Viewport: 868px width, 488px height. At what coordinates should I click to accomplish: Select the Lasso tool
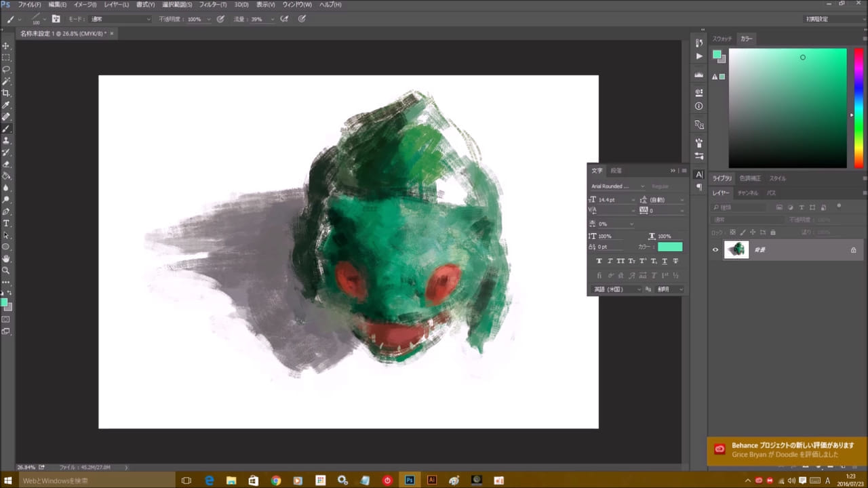coord(6,69)
